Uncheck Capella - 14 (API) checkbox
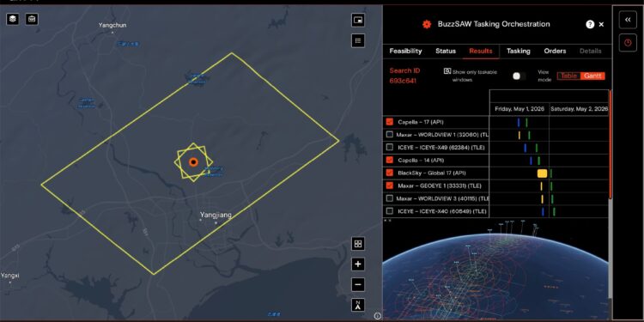 pos(390,161)
